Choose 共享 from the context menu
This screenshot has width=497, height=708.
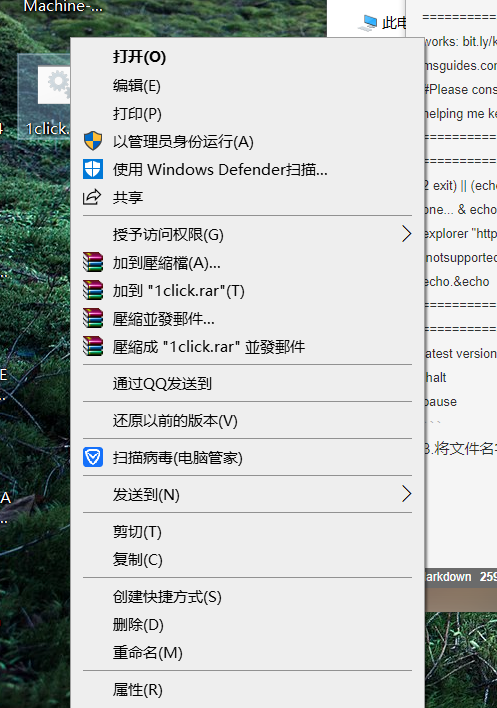pyautogui.click(x=247, y=197)
